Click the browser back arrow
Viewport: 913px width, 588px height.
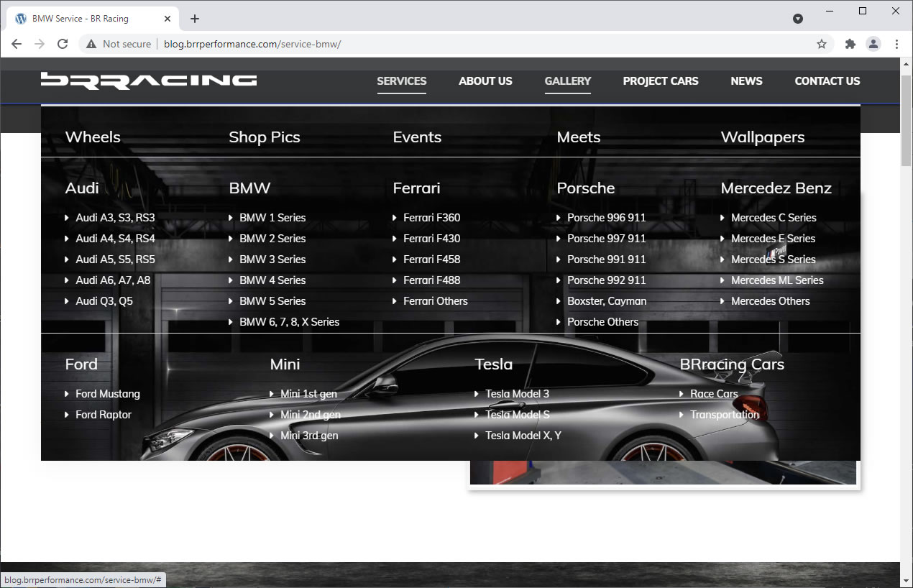(17, 44)
